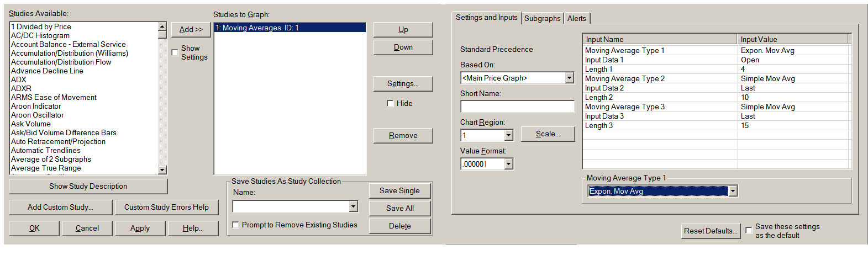Viewport: 868px width, 255px height.
Task: Open the Value Format dropdown
Action: pos(508,164)
